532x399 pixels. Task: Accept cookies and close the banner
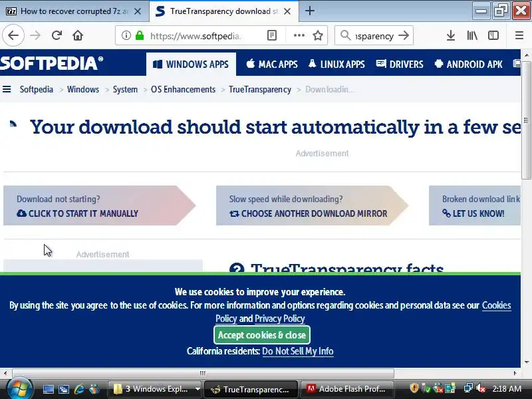[262, 335]
